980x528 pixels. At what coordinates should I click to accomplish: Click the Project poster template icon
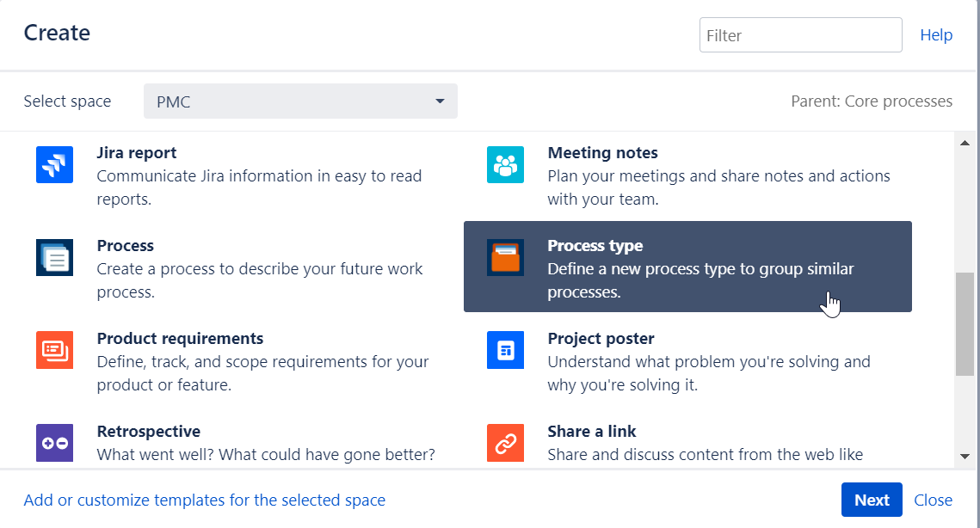505,350
